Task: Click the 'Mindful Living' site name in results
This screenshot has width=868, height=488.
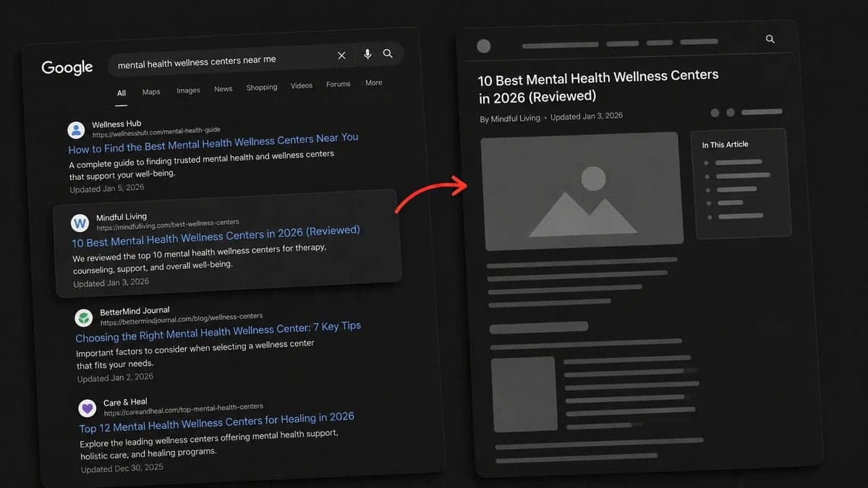Action: [x=122, y=217]
